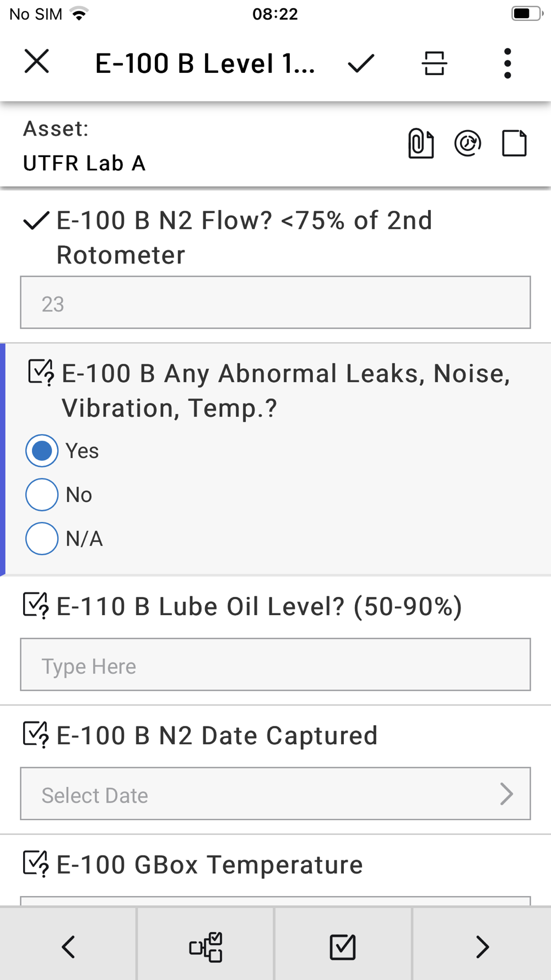
Task: Tap the checkbox icon in bottom bar
Action: coord(343,947)
